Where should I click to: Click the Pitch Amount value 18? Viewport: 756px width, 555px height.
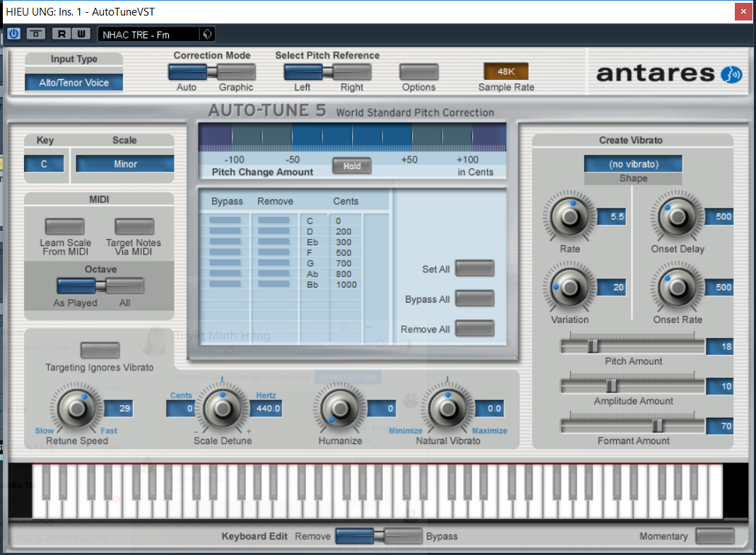pos(721,346)
